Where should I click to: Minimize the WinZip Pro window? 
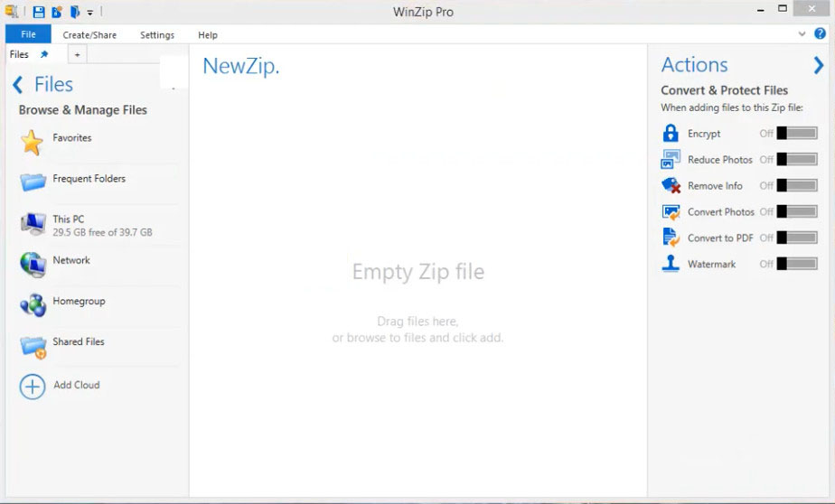(761, 10)
